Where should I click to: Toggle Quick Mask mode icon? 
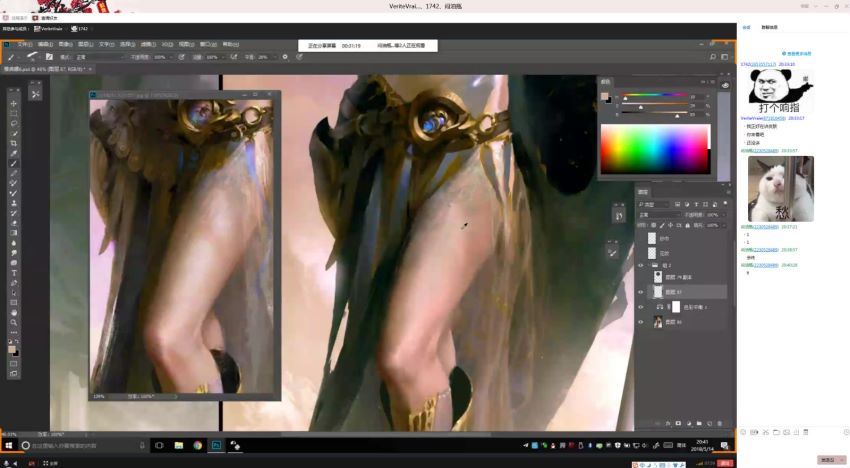tap(14, 363)
